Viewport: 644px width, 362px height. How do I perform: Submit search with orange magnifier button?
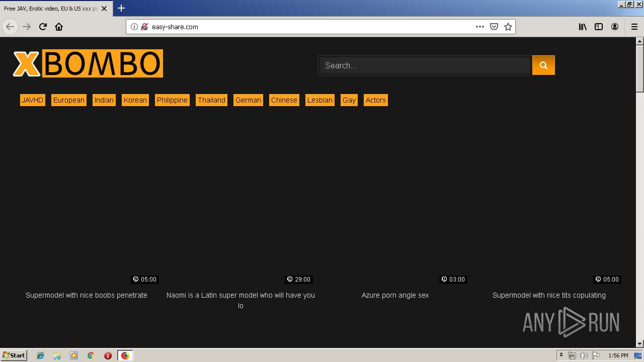click(543, 65)
